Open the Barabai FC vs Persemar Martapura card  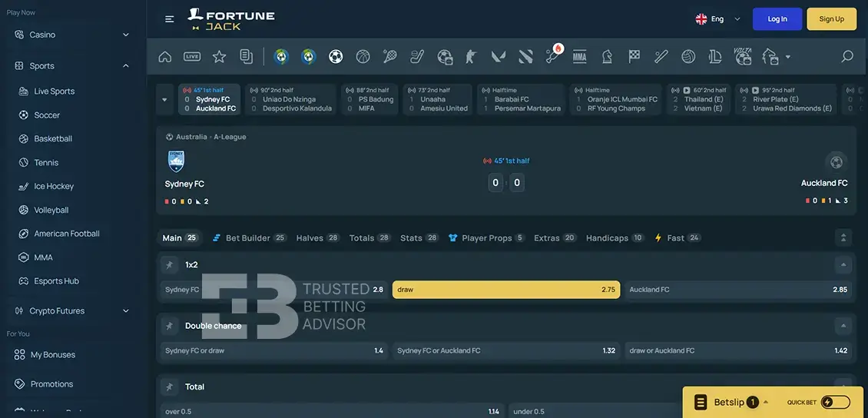[x=521, y=100]
